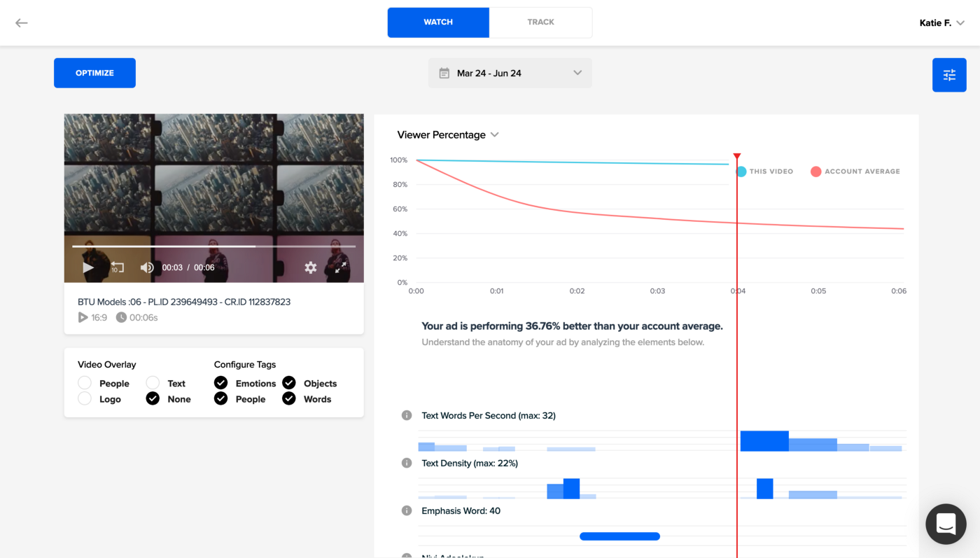This screenshot has height=558, width=980.
Task: Toggle THIS VIDEO legend dot
Action: pos(741,172)
